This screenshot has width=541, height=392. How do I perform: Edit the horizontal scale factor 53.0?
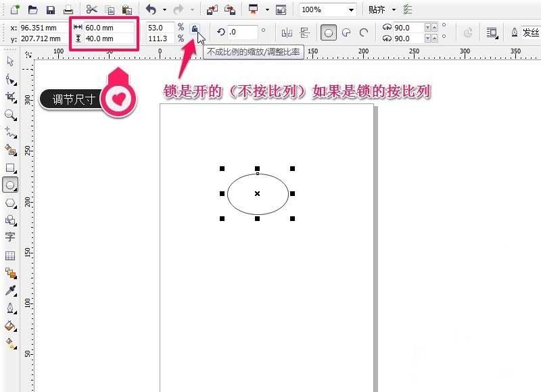point(160,28)
